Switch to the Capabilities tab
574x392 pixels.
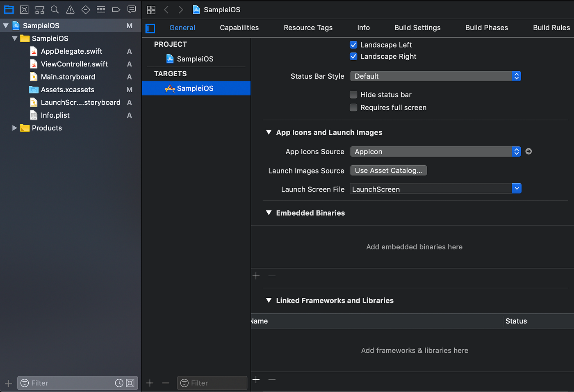pyautogui.click(x=239, y=27)
